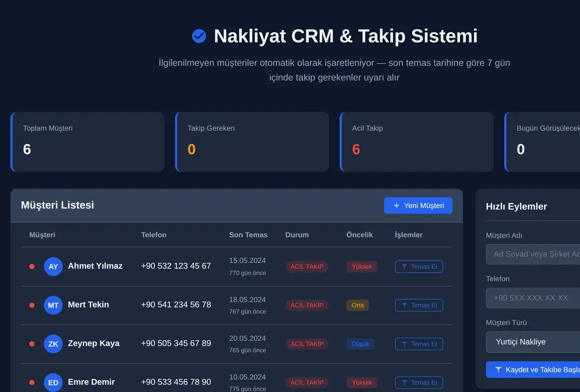This screenshot has height=392, width=580.
Task: Open the Müşteri Türü dropdown
Action: click(533, 342)
